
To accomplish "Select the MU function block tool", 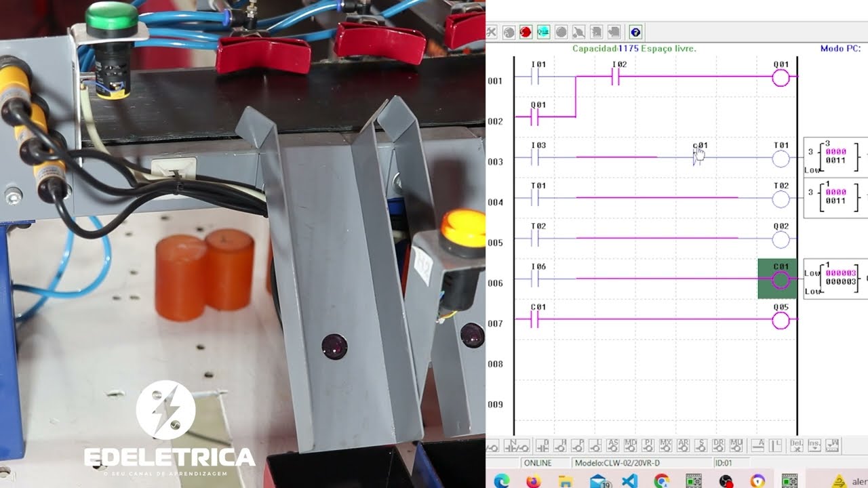I will 736,446.
